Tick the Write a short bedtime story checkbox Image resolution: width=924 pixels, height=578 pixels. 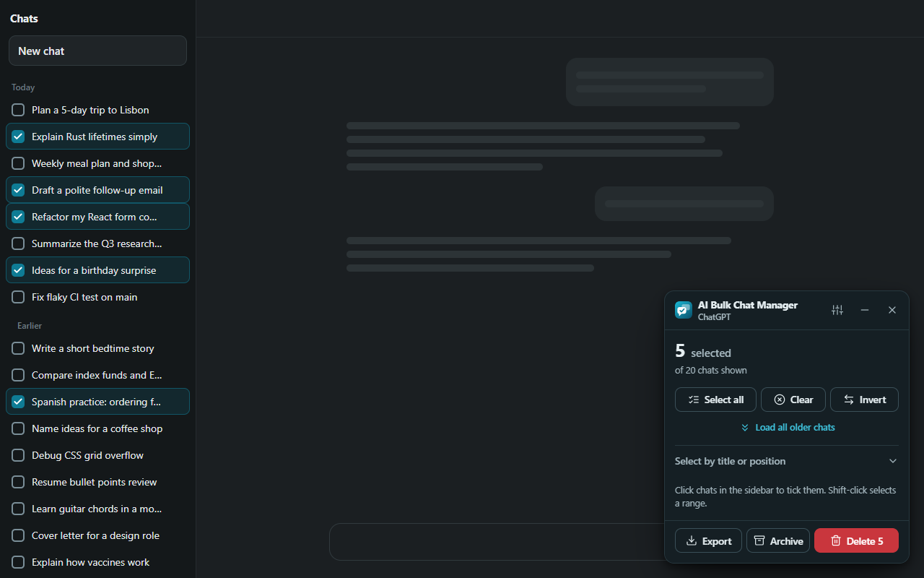18,348
